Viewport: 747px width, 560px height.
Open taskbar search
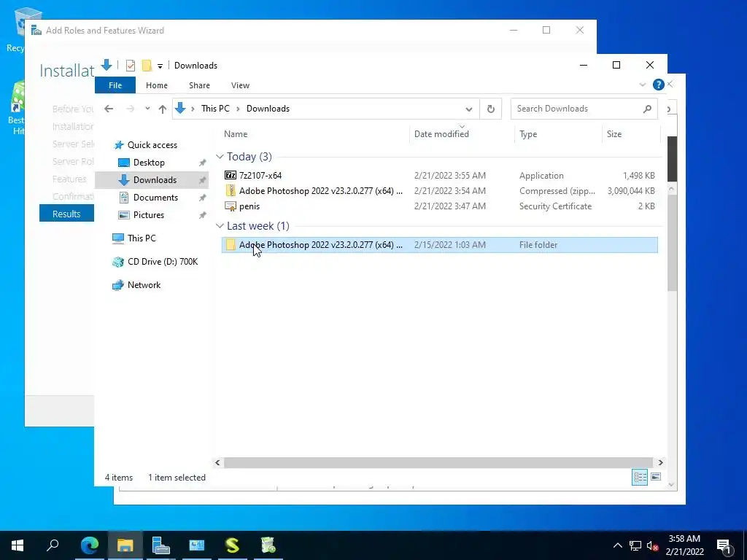[x=53, y=545]
